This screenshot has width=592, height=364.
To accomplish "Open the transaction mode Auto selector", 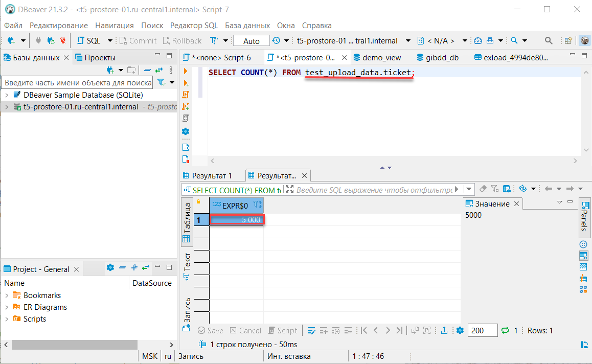I will 251,41.
